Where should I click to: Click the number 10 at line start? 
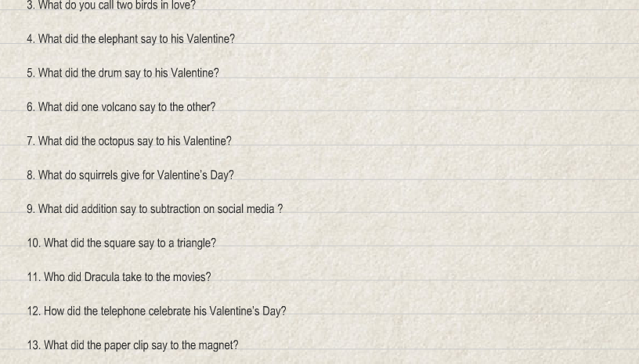pos(34,243)
